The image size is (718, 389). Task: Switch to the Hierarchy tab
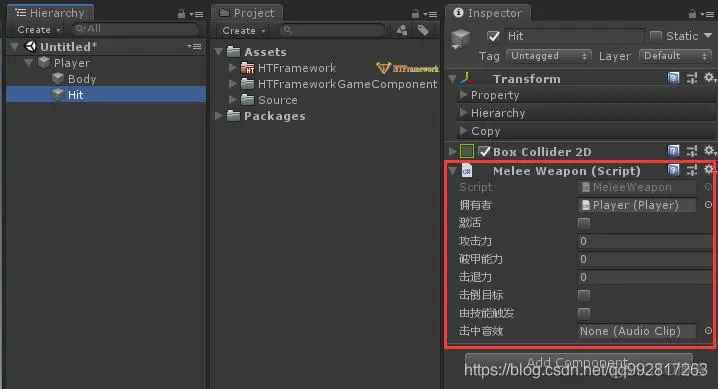point(50,13)
